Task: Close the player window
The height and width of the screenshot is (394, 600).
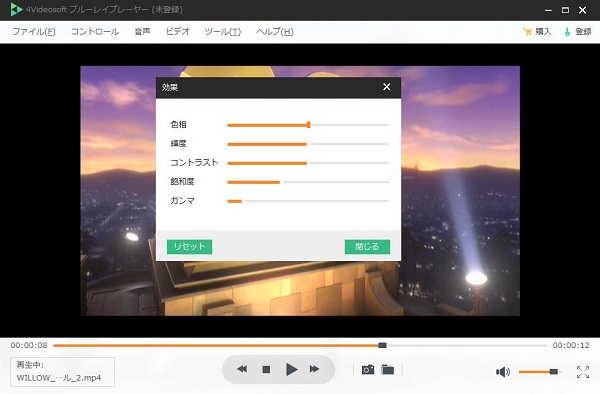Action: click(582, 10)
